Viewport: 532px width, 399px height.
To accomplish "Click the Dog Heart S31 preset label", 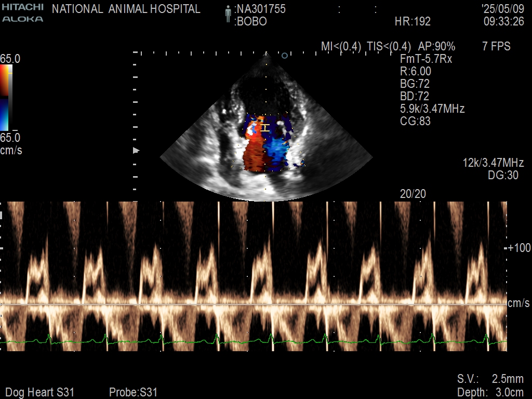I will 39,392.
